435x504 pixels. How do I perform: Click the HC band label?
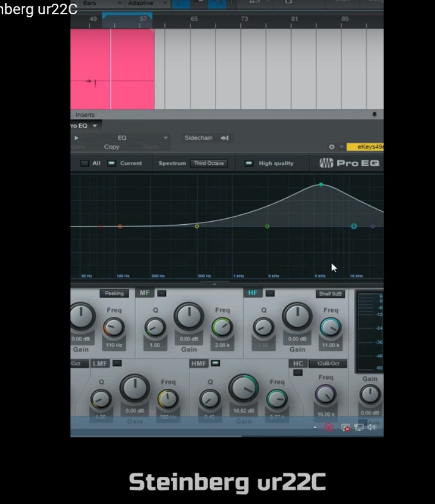pyautogui.click(x=298, y=363)
